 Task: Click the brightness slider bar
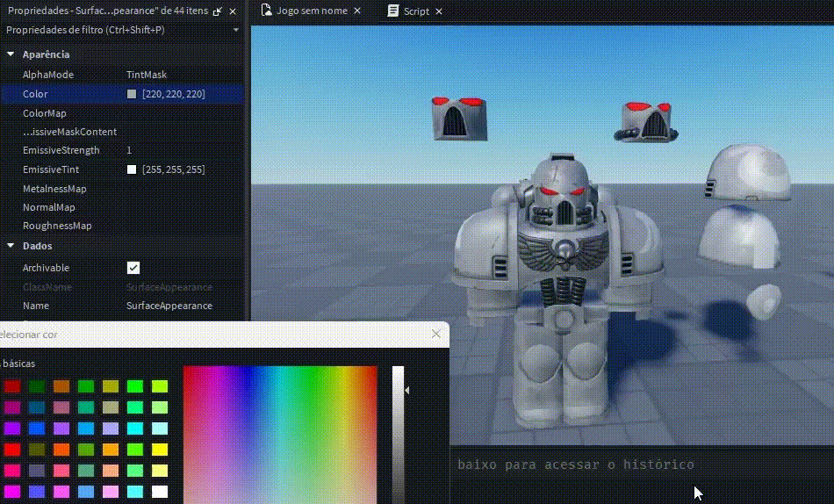(398, 435)
